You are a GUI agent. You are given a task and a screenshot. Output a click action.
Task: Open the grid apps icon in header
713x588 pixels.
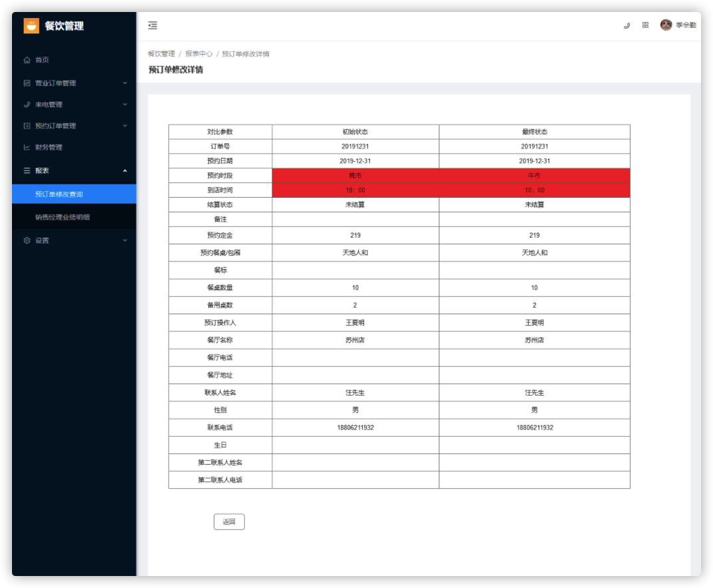[645, 25]
